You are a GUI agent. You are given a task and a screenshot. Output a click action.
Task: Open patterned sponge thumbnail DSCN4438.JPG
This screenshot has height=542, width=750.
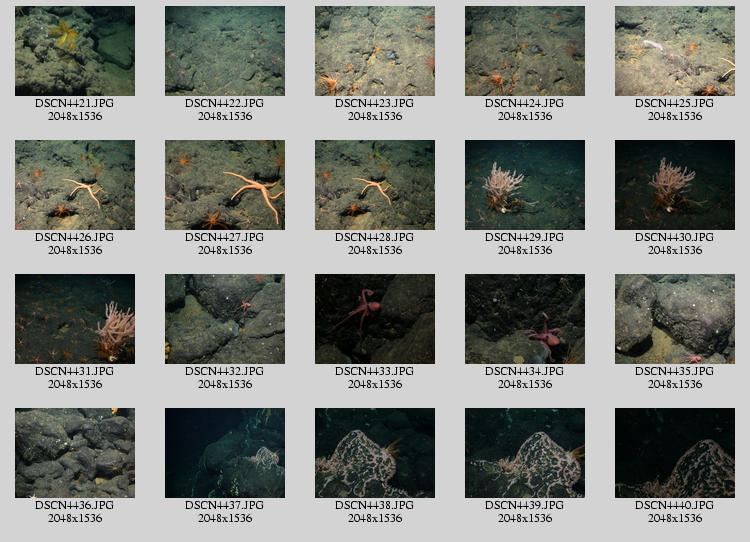coord(375,453)
